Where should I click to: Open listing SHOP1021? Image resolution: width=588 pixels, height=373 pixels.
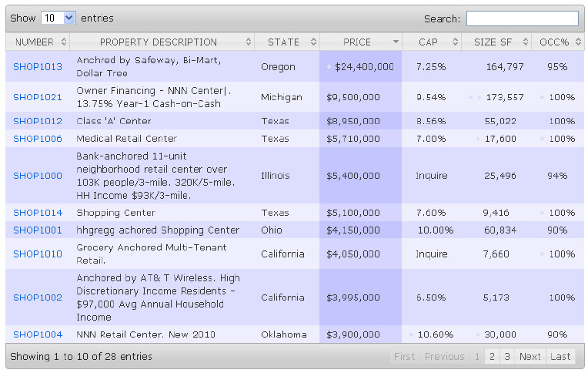point(38,97)
